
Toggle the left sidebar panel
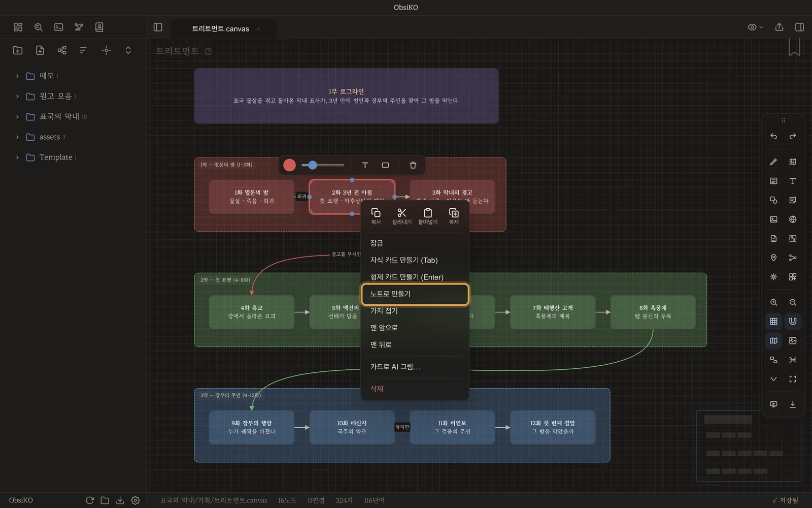coord(158,27)
